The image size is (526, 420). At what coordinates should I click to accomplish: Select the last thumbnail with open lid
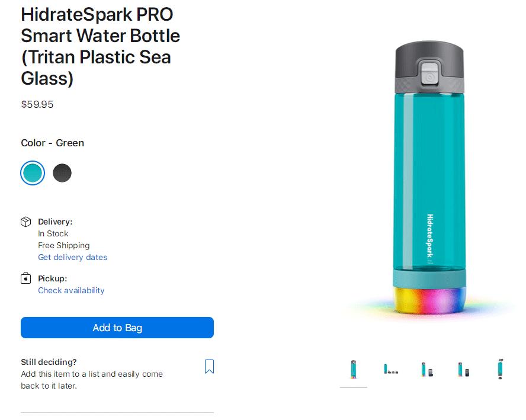click(x=501, y=370)
